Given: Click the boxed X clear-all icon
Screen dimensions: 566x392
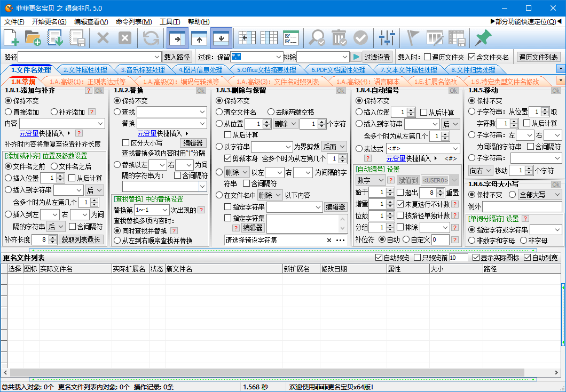Looking at the screenshot, I should click(125, 37).
